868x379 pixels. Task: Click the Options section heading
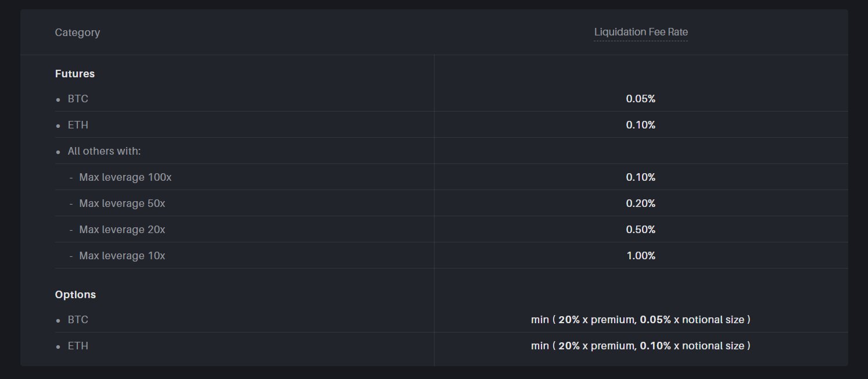pyautogui.click(x=76, y=295)
